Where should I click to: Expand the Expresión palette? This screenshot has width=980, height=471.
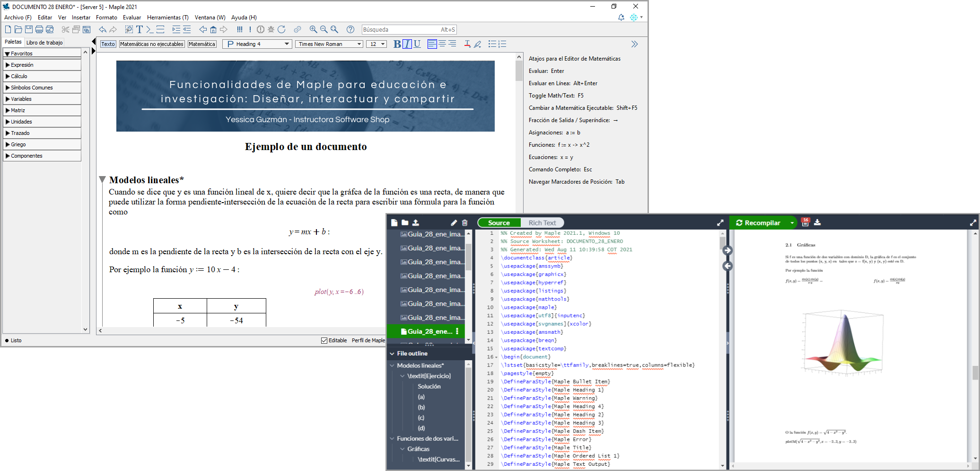[42, 65]
